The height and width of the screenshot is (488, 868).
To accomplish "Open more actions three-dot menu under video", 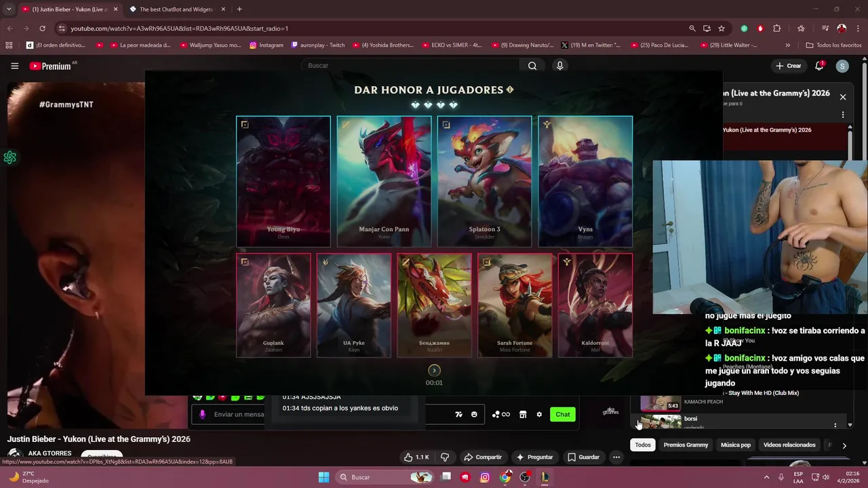I will [616, 457].
